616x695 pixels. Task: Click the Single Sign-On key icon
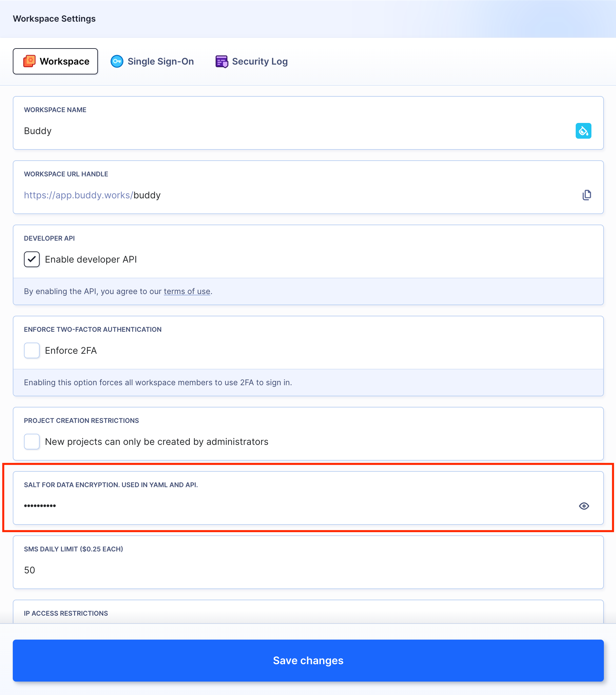pyautogui.click(x=117, y=61)
